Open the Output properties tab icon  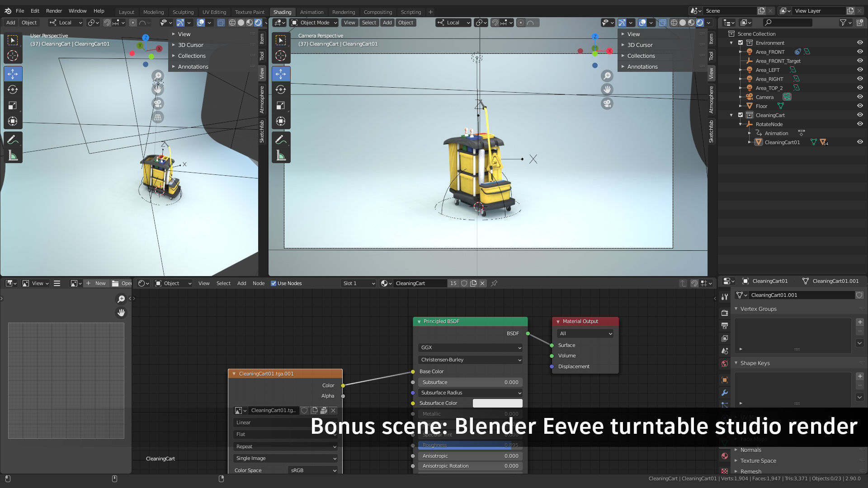tap(725, 325)
